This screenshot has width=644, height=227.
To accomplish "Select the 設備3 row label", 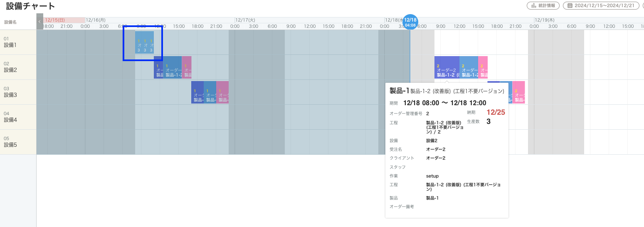I will 18,92.
